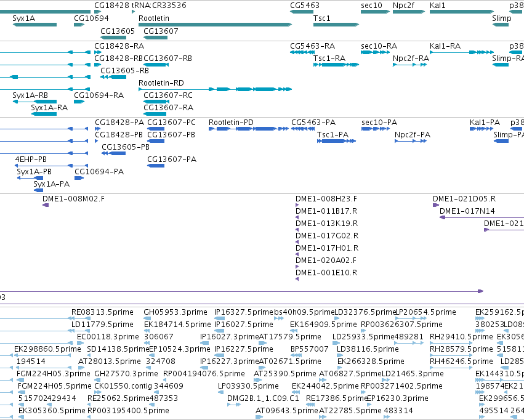Click the Npc2f gene label
524x420 pixels.
(x=403, y=6)
